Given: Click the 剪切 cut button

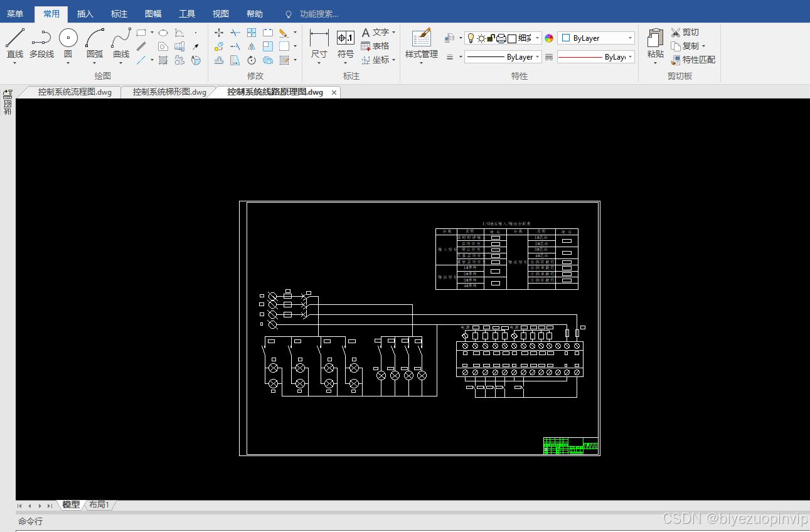Looking at the screenshot, I should point(685,33).
